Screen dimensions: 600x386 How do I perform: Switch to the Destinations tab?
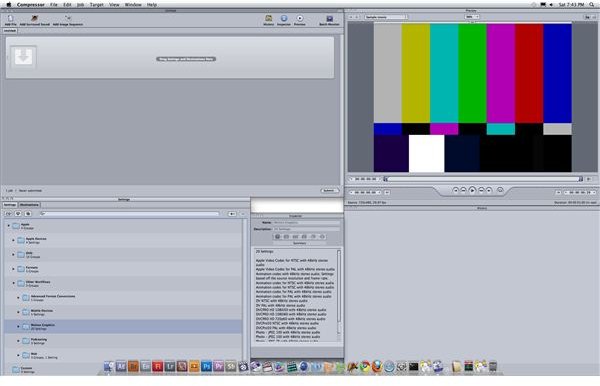29,205
